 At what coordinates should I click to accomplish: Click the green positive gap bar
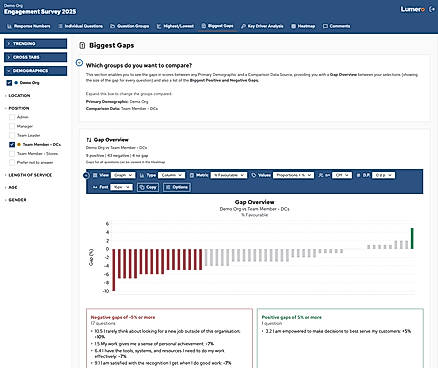(412, 238)
